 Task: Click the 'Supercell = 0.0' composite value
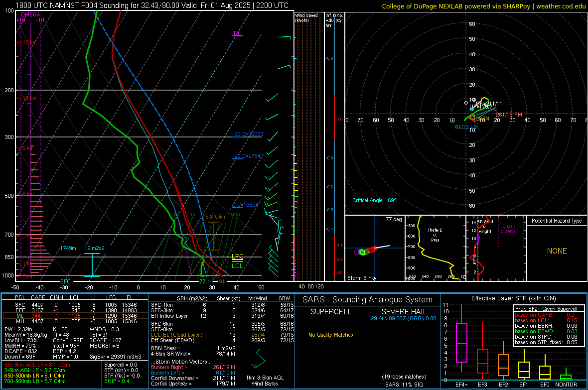pos(121,365)
